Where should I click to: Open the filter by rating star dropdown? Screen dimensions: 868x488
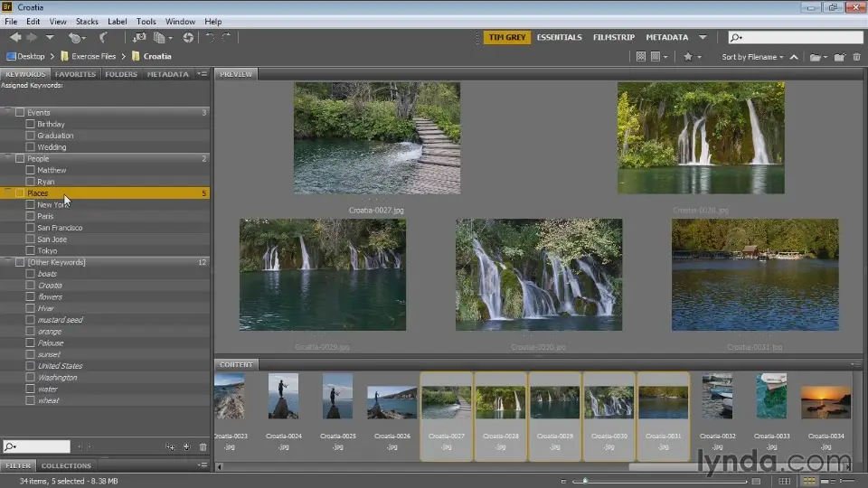point(691,57)
